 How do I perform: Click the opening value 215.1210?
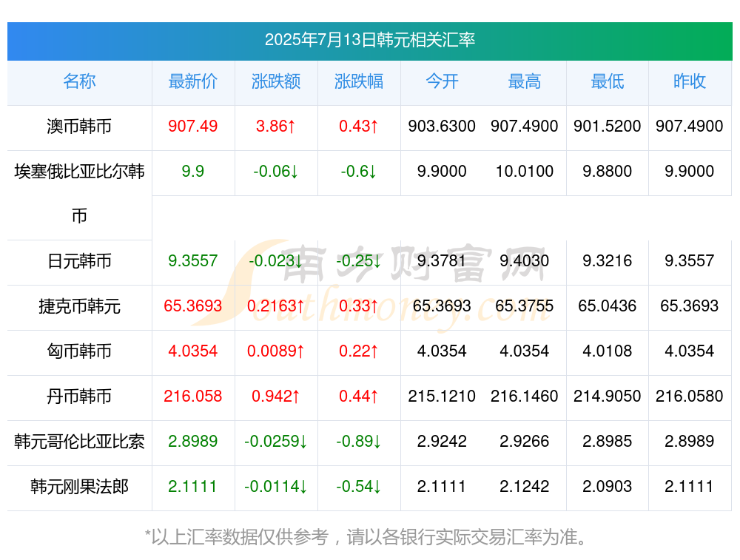[442, 397]
